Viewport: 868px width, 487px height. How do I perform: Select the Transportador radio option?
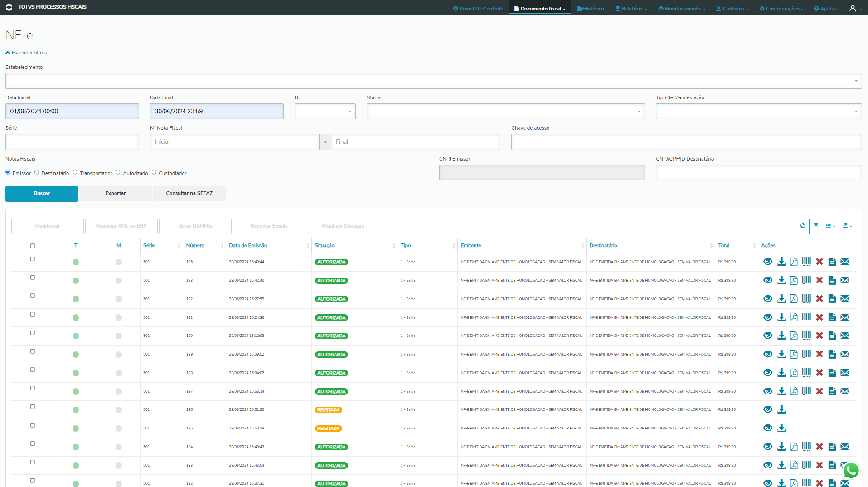click(x=75, y=172)
